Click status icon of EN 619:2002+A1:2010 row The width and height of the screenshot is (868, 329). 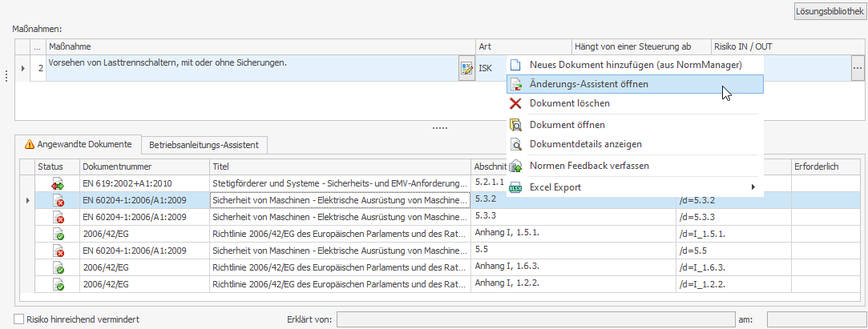58,183
